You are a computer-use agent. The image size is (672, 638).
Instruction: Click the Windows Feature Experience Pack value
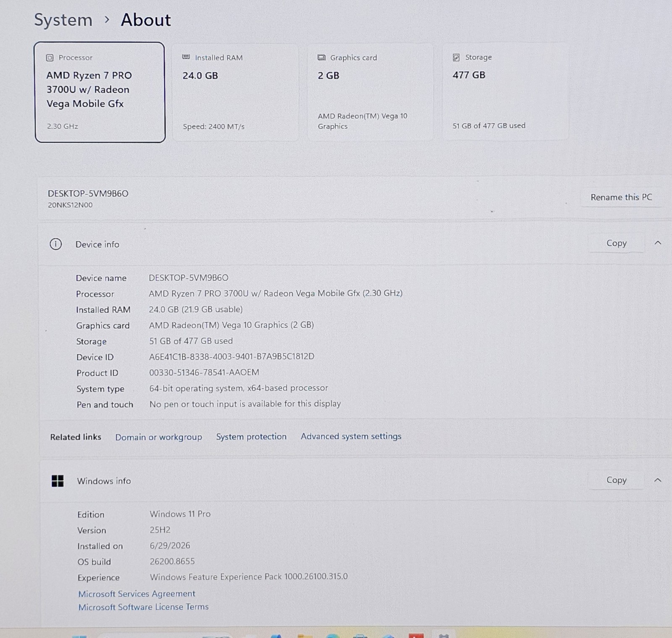click(249, 577)
